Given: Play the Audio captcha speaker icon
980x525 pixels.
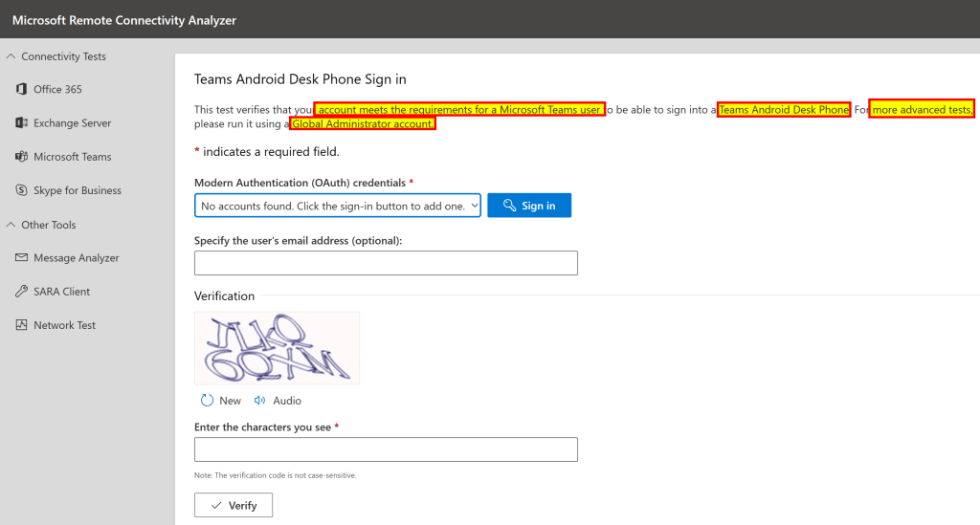Looking at the screenshot, I should (260, 401).
